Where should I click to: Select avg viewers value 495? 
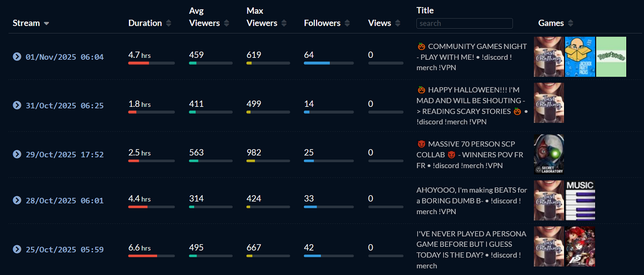[x=197, y=247]
